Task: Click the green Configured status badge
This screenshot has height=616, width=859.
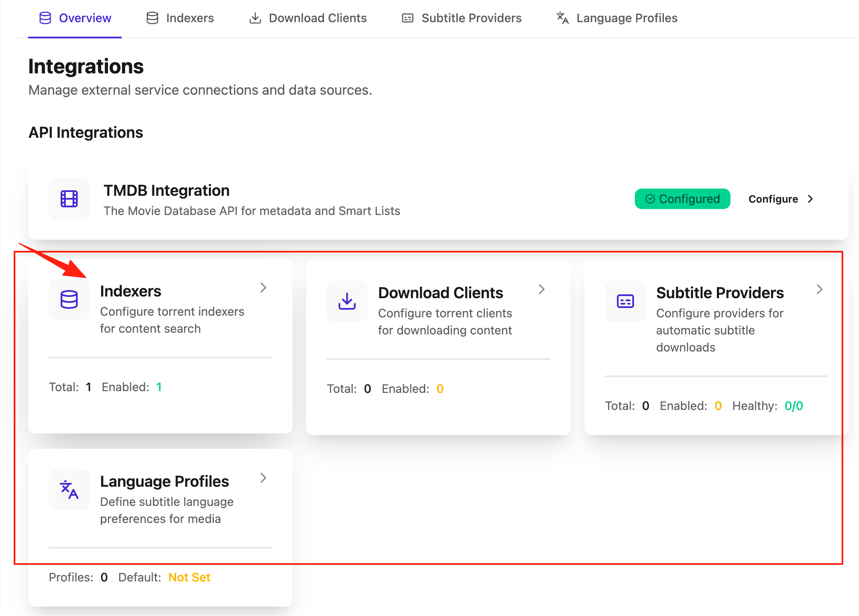Action: coord(682,199)
